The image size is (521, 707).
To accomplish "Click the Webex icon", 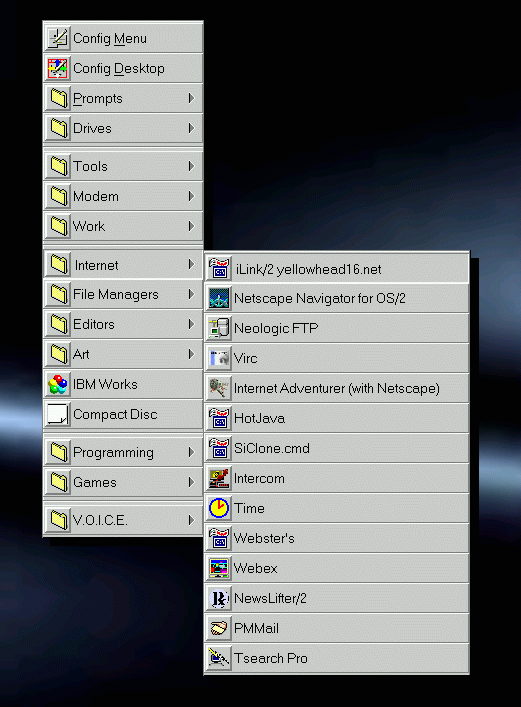I will [220, 568].
